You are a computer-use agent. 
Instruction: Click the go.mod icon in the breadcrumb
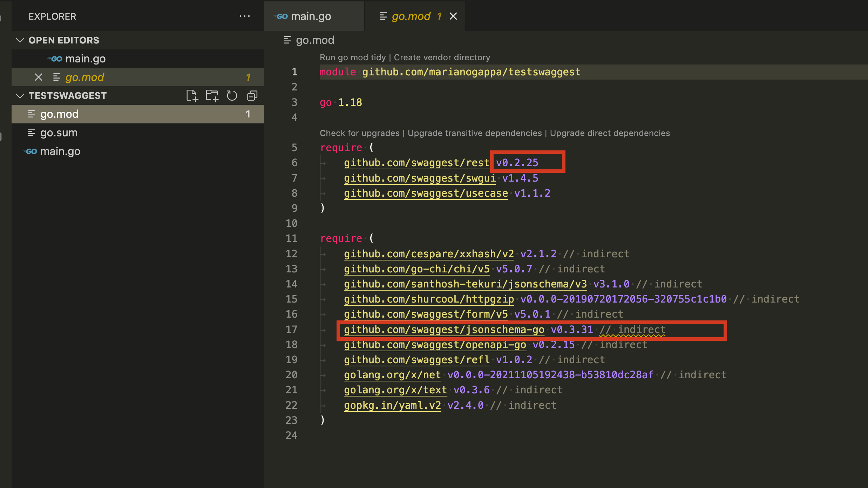click(x=287, y=40)
